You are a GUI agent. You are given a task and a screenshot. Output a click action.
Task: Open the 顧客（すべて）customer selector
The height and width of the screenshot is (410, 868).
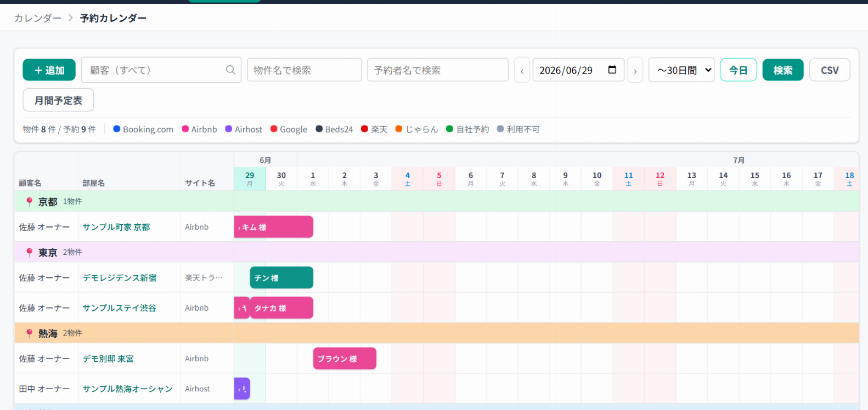(161, 70)
